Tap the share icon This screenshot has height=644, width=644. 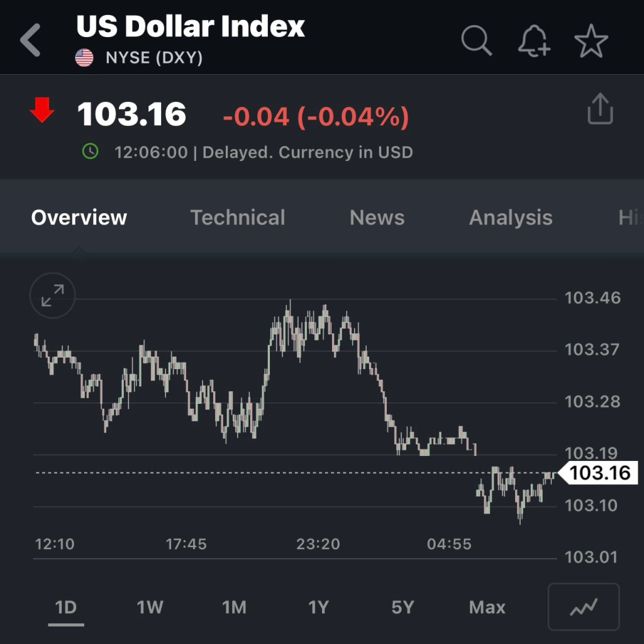point(599,109)
